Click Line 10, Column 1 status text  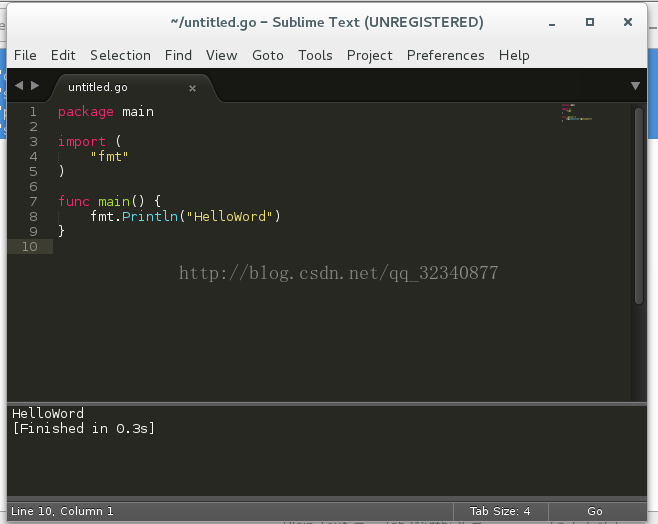pos(62,511)
